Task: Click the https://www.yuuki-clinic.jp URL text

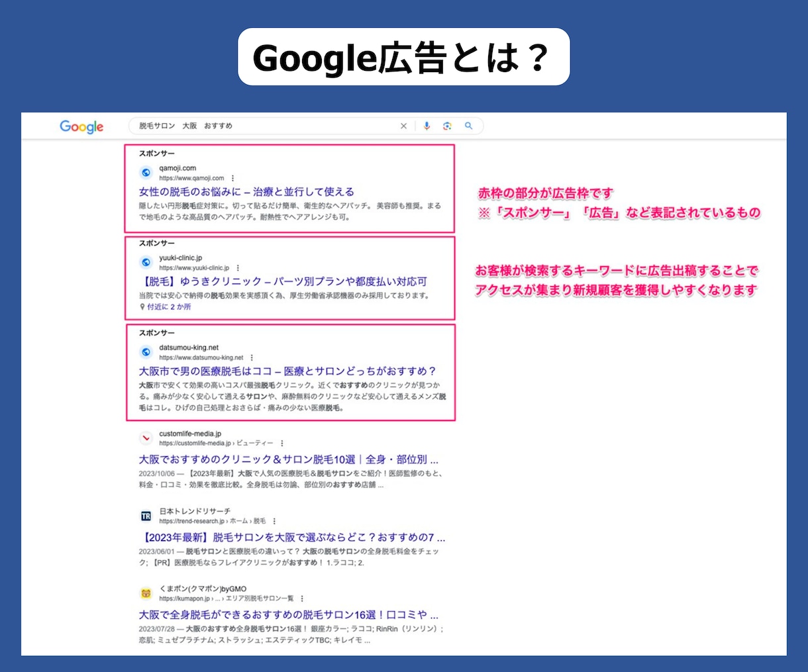Action: coord(194,268)
